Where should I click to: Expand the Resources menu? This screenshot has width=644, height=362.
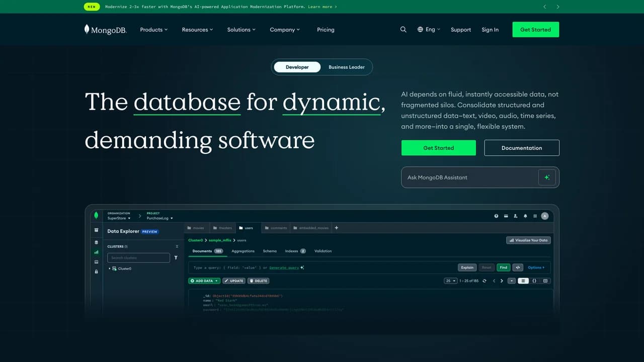point(197,30)
